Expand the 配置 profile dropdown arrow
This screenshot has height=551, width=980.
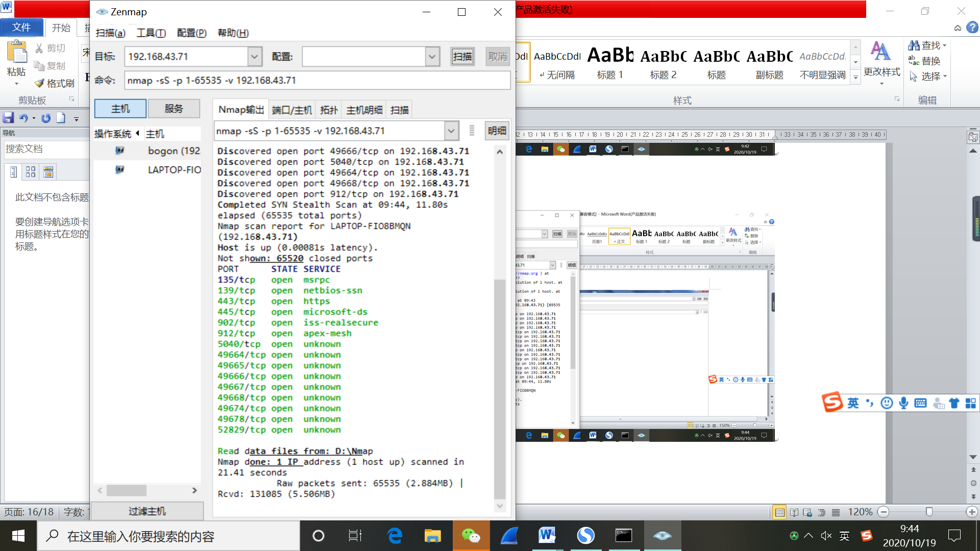click(432, 57)
